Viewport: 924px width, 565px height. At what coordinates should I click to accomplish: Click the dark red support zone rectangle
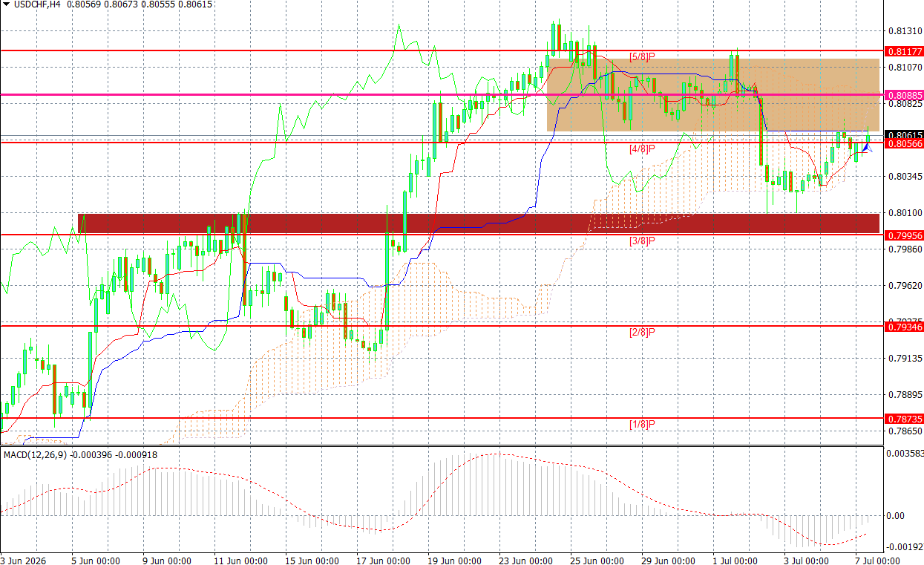478,223
